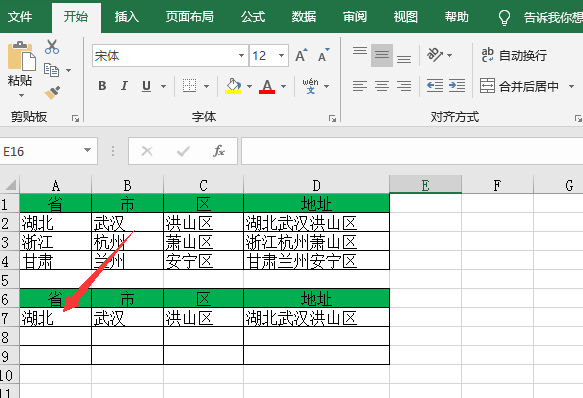Increase font size with large A icon
583x398 pixels.
click(x=301, y=55)
